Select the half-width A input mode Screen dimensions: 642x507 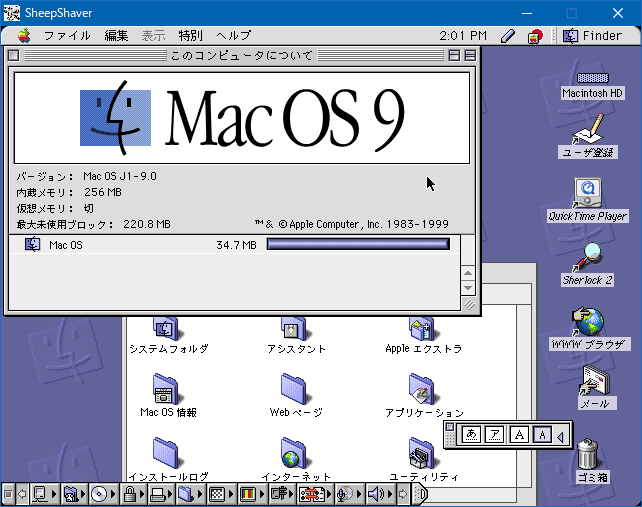[543, 435]
